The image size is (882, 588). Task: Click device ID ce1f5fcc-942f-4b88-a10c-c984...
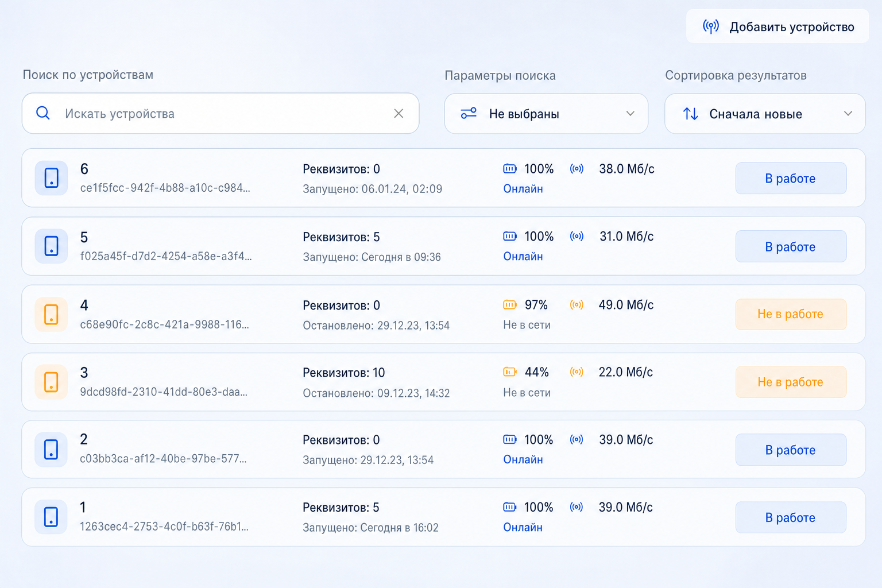point(165,188)
